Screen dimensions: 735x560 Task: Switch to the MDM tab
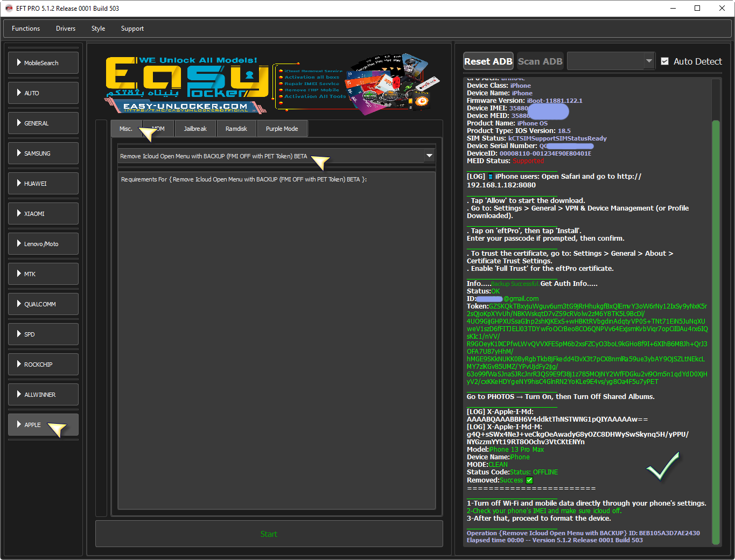[x=158, y=129]
